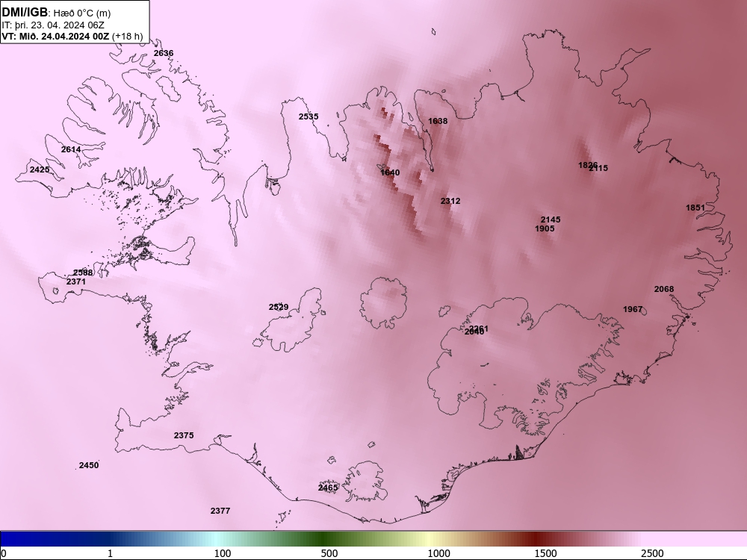The height and width of the screenshot is (560, 747).
Task: Click the 2377 value label
Action: point(220,511)
